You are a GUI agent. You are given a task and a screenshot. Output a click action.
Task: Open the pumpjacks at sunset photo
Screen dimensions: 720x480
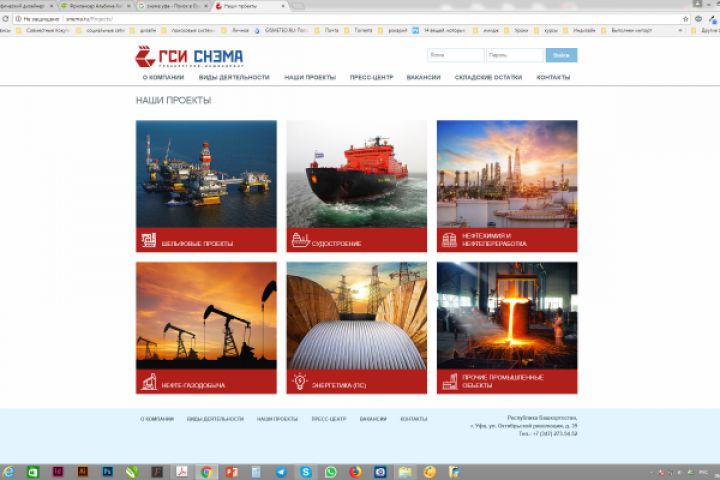tap(206, 316)
